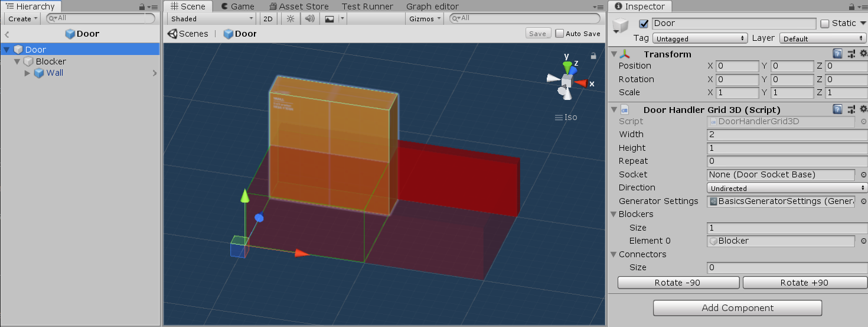868x327 pixels.
Task: Open the Asset Store tab
Action: tap(298, 7)
